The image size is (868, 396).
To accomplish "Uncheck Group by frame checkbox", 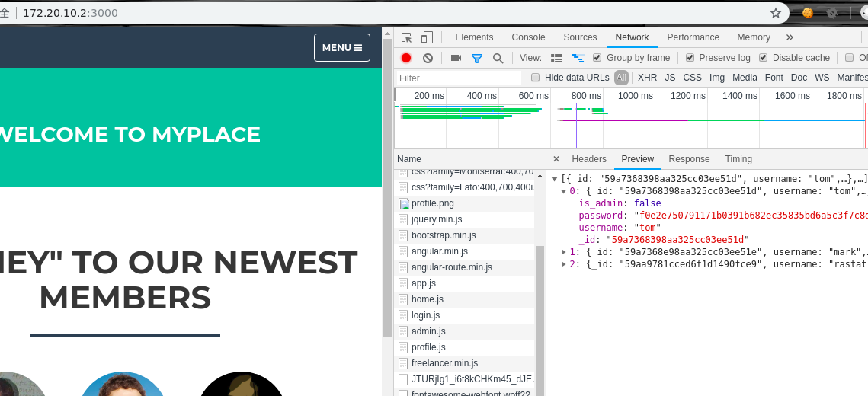I will click(597, 58).
